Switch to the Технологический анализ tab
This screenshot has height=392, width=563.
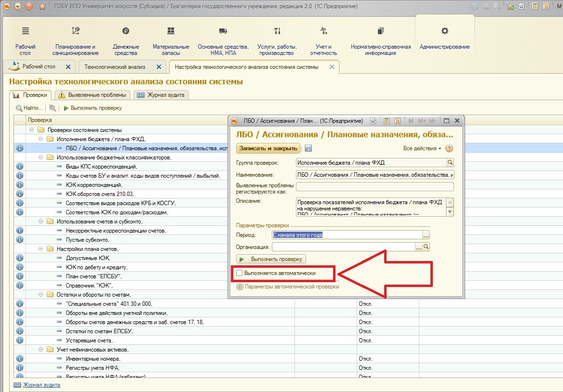click(x=115, y=67)
